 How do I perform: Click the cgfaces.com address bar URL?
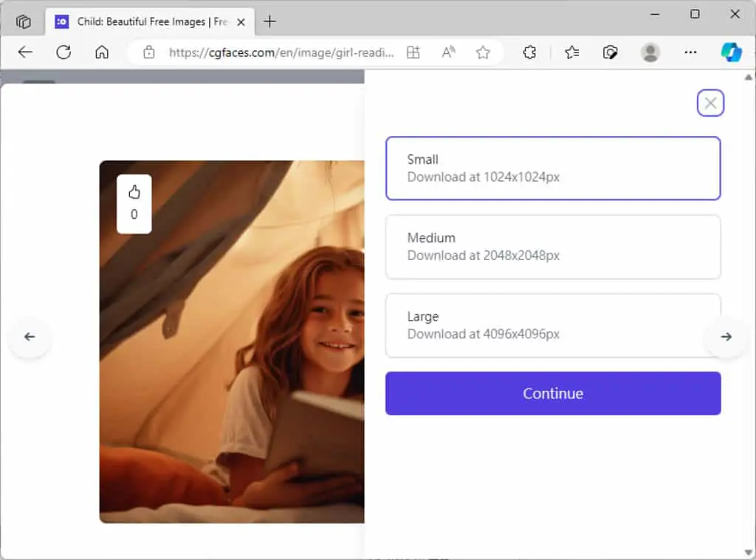[281, 52]
